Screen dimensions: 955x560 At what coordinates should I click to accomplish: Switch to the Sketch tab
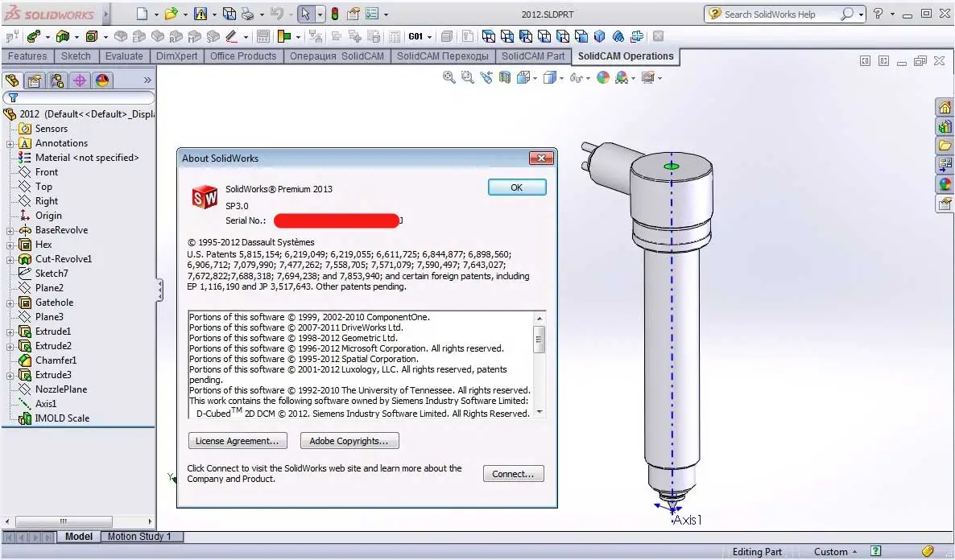click(x=76, y=56)
